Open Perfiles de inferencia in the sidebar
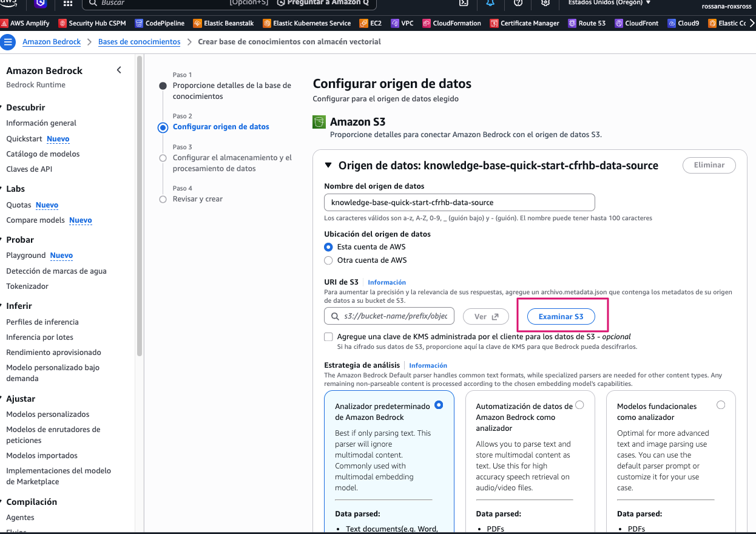 click(42, 322)
